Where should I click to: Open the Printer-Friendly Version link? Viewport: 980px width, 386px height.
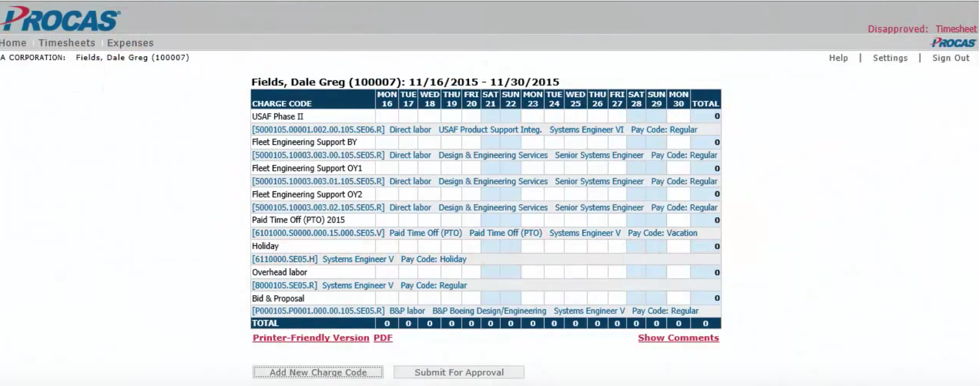[311, 338]
